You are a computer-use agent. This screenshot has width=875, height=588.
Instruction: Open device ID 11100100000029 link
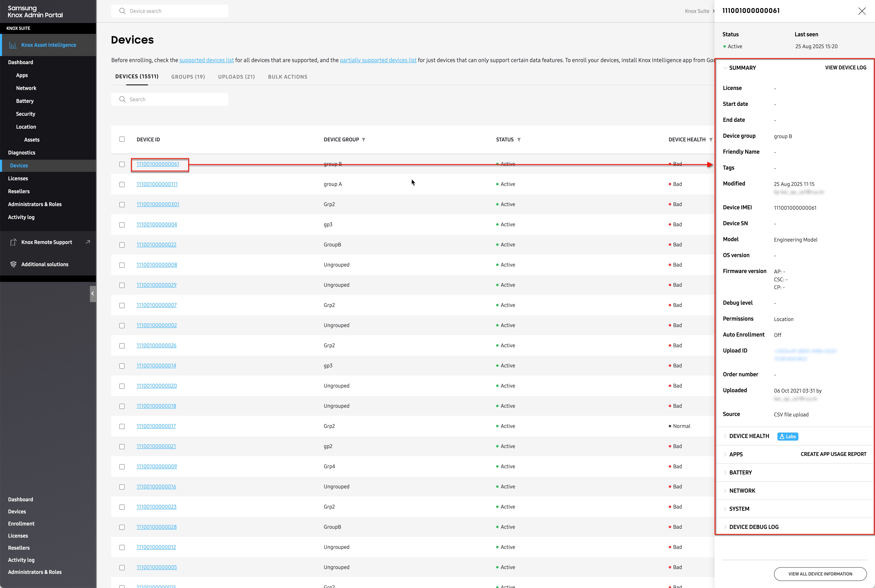(x=156, y=285)
